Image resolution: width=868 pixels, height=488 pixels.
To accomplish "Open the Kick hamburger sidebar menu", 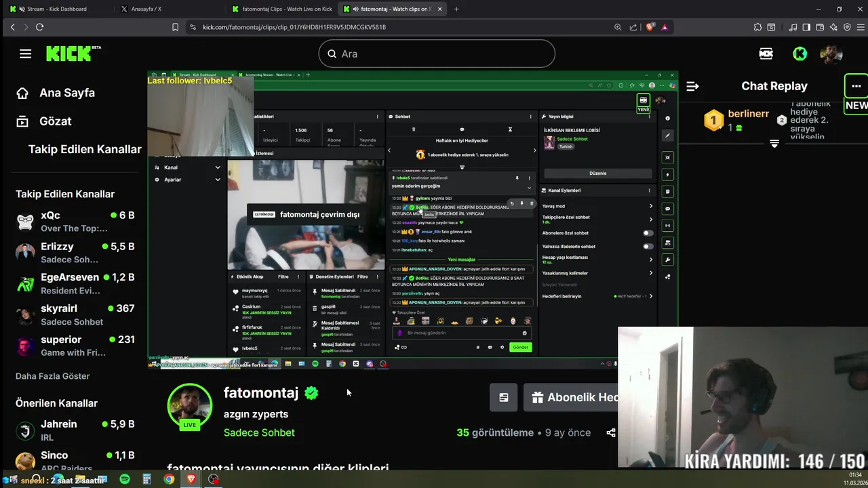I will [25, 54].
